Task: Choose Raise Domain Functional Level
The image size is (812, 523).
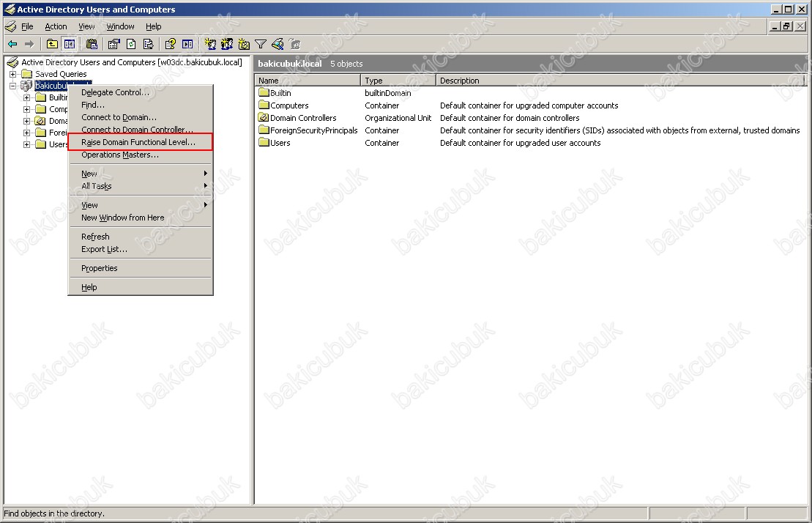Action: [141, 142]
